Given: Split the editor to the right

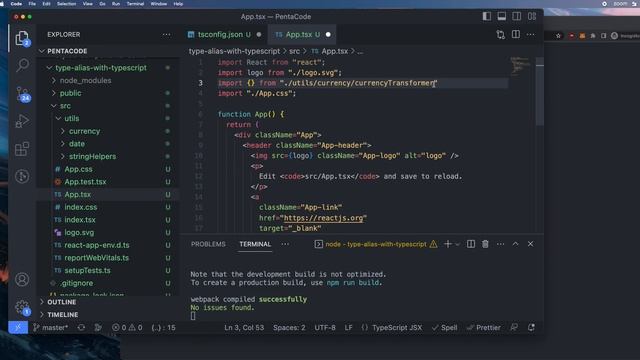Looking at the screenshot, I should pyautogui.click(x=516, y=35).
